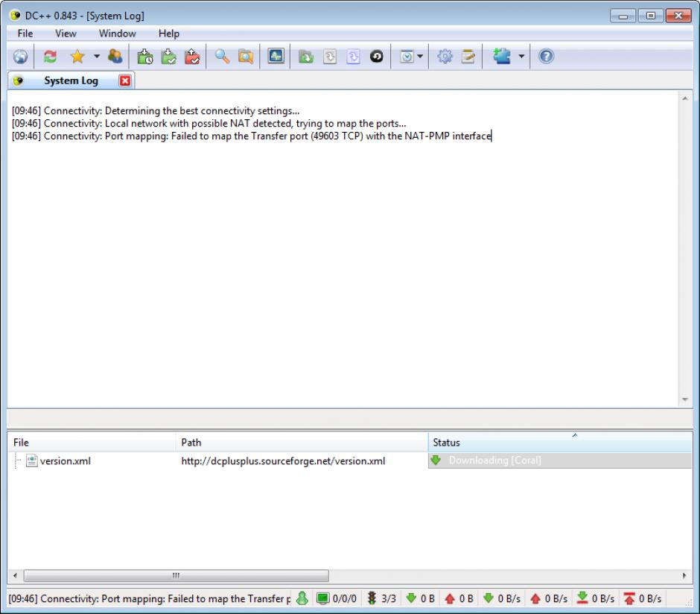Click the download limit icon in status bar
Image resolution: width=700 pixels, height=614 pixels.
tap(582, 598)
